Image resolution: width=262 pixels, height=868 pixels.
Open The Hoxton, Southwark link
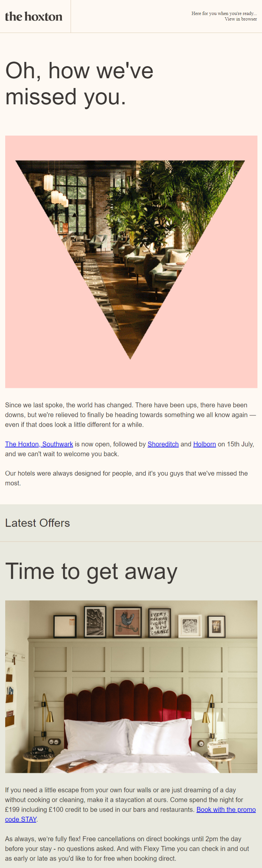click(x=39, y=444)
